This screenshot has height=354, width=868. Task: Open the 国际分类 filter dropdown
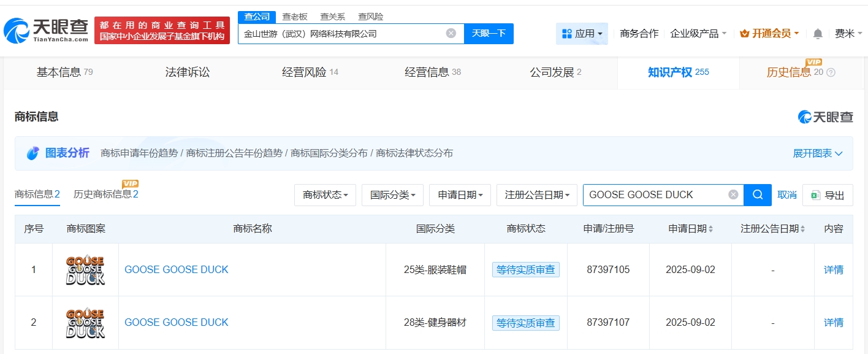[x=392, y=195]
